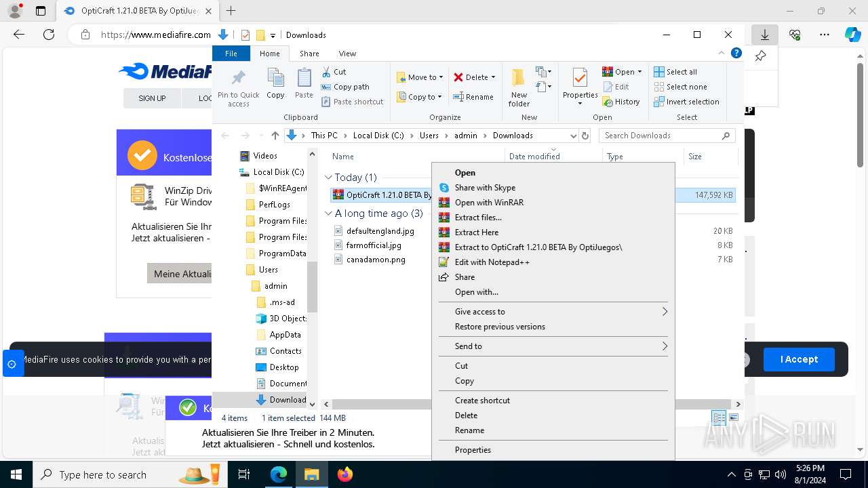
Task: Open AppData folder in navigation tree
Action: (x=285, y=335)
